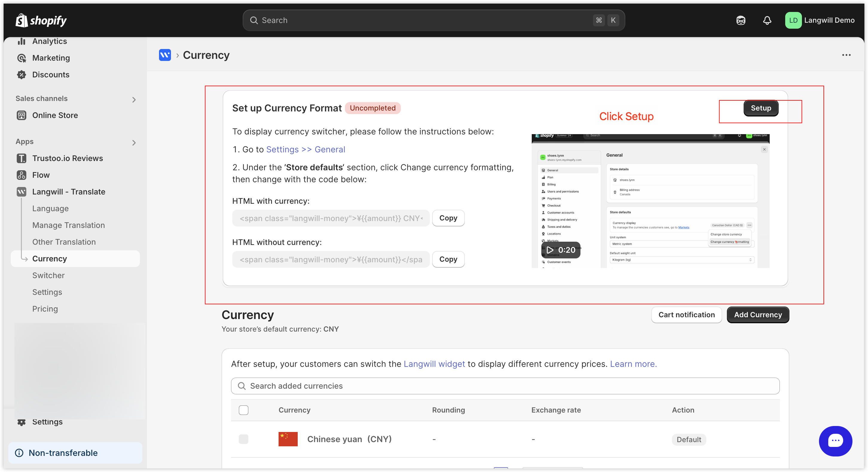Viewport: 868px width, 472px height.
Task: Click the Flow app icon
Action: tap(22, 175)
